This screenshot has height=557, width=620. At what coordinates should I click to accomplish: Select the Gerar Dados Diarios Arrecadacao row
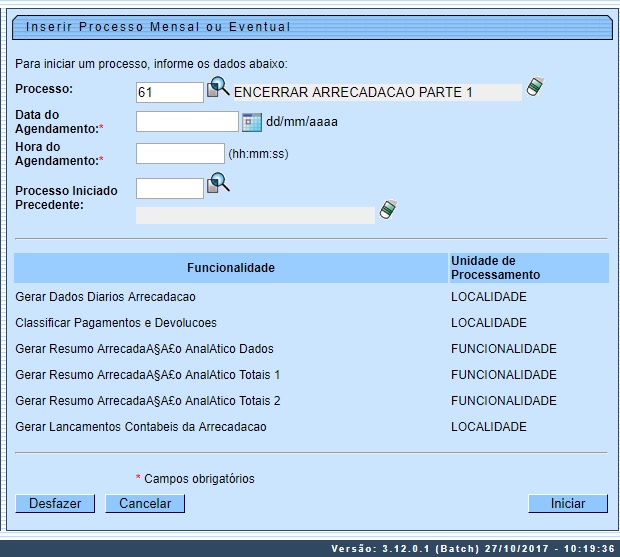pyautogui.click(x=106, y=297)
